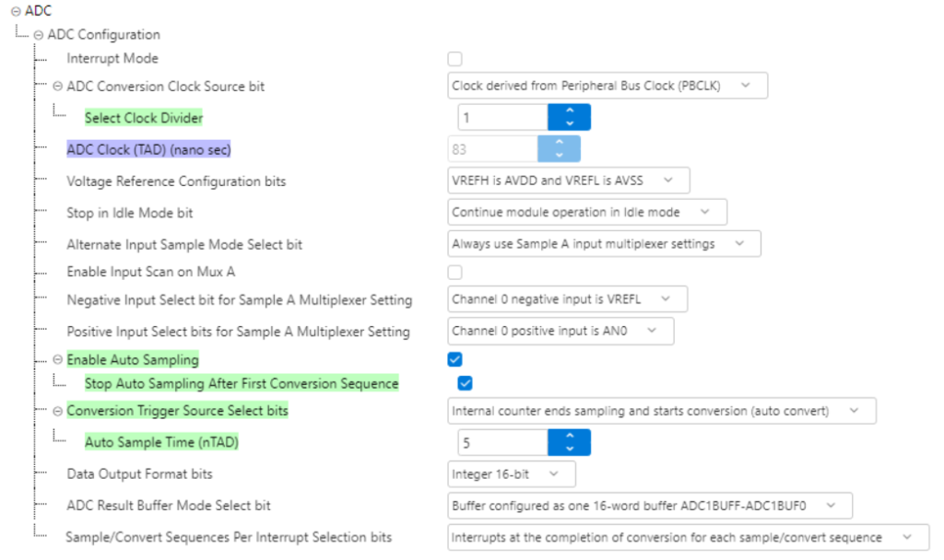Collapse ADC Conversion Clock Source bit node
Screen dimensions: 944x560
pos(57,87)
